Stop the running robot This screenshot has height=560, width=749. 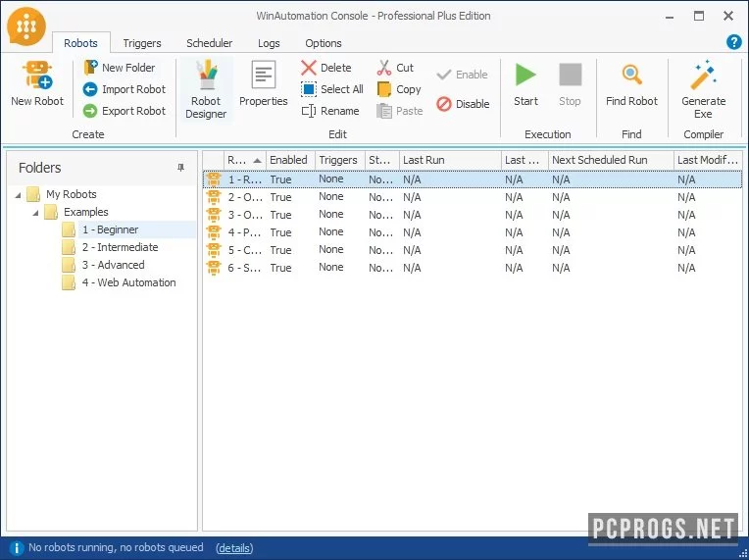click(570, 83)
